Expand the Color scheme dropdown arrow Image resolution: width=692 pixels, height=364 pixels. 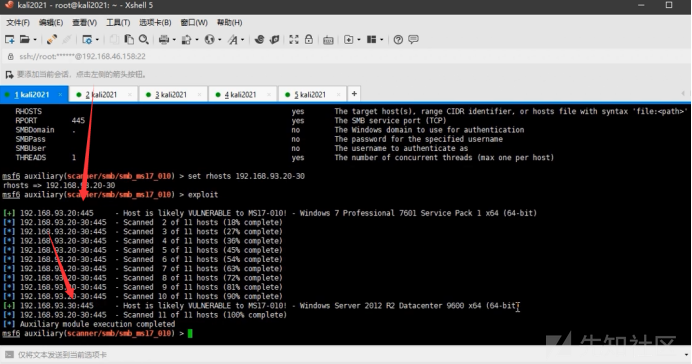click(197, 40)
